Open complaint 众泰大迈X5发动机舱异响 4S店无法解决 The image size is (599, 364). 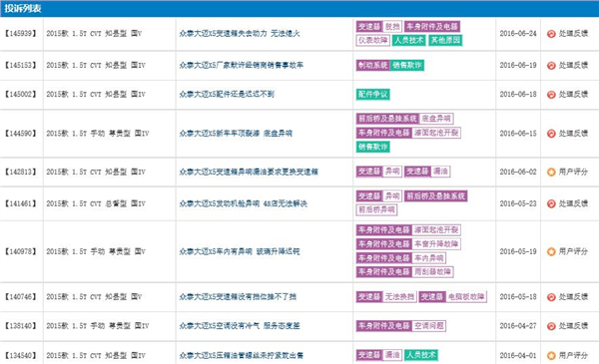(243, 203)
